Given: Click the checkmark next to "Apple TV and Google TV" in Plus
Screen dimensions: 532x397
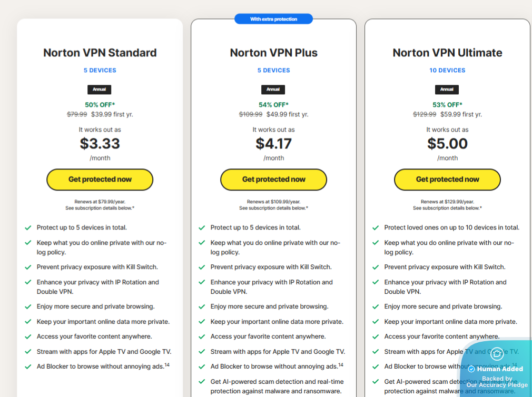Looking at the screenshot, I should tap(202, 352).
